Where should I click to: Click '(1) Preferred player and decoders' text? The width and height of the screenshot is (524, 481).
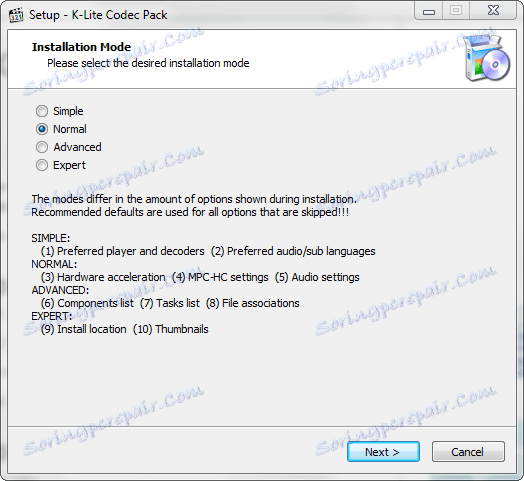point(122,251)
